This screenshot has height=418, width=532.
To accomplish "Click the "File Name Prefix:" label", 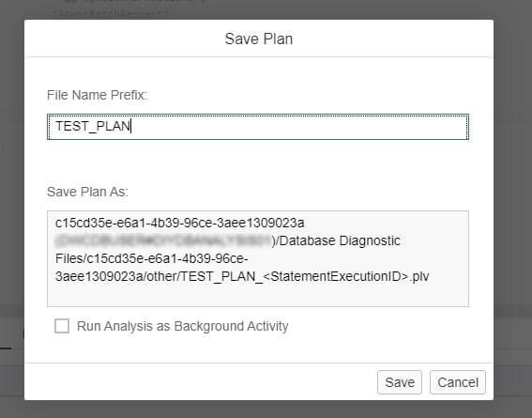I will pos(97,95).
